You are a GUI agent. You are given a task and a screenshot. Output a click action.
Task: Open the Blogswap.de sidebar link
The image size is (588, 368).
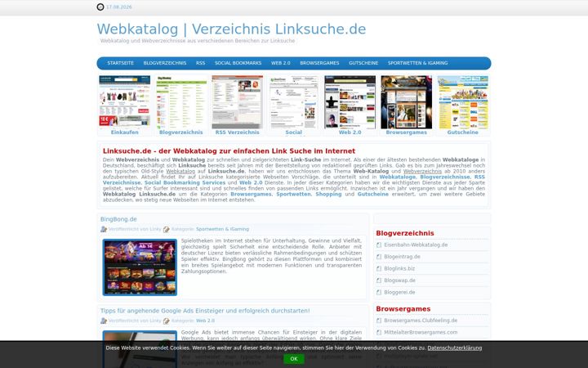click(399, 280)
